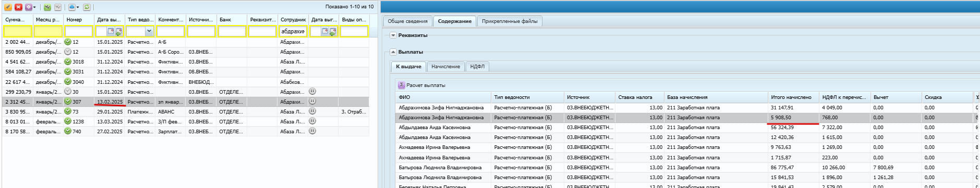Click the green status icon in row number 1238
Screen dimensions: 980x188
[68, 121]
